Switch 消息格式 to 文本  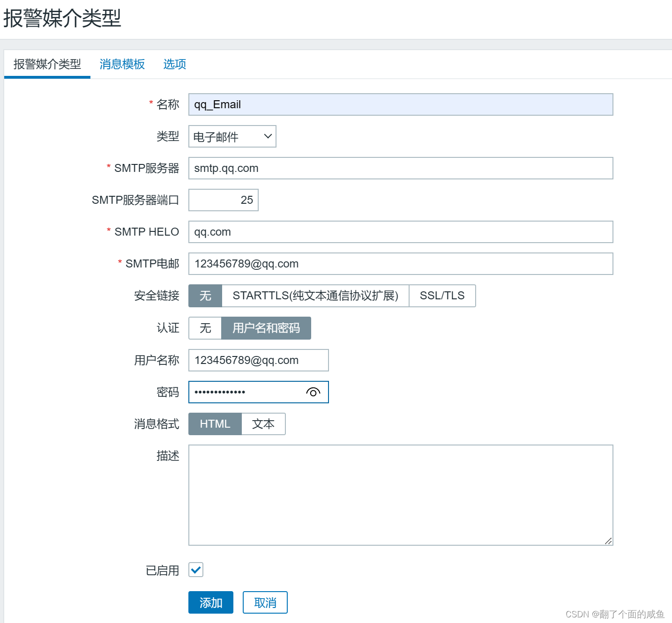263,424
